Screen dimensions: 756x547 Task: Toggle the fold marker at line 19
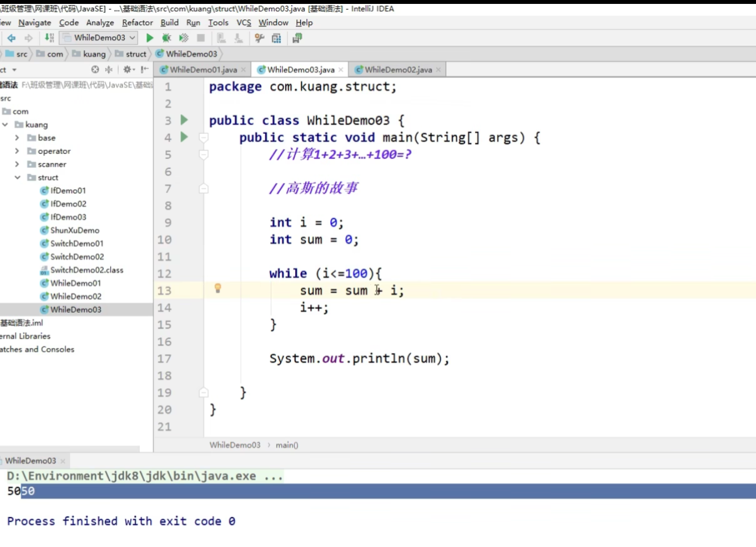click(204, 393)
